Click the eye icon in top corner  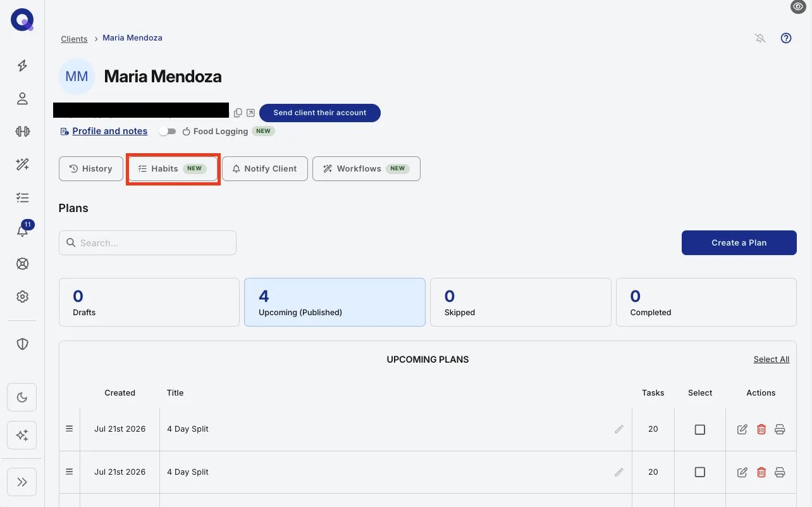pyautogui.click(x=798, y=6)
